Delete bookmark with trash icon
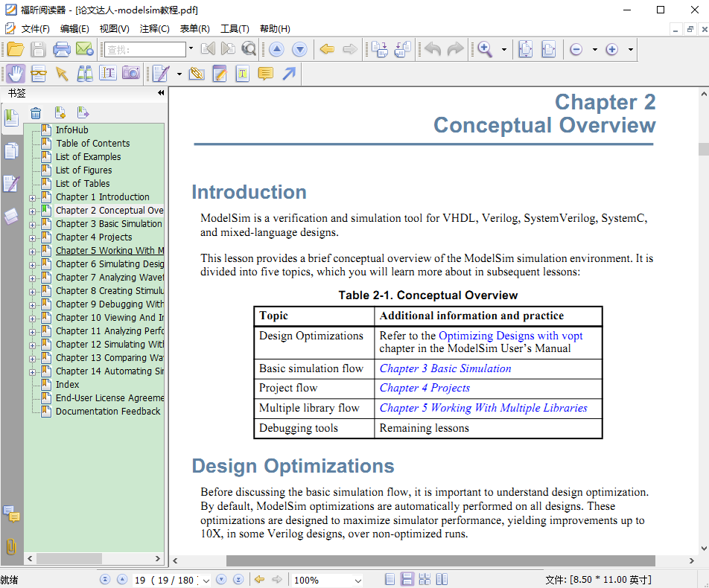The width and height of the screenshot is (709, 588). coord(36,113)
